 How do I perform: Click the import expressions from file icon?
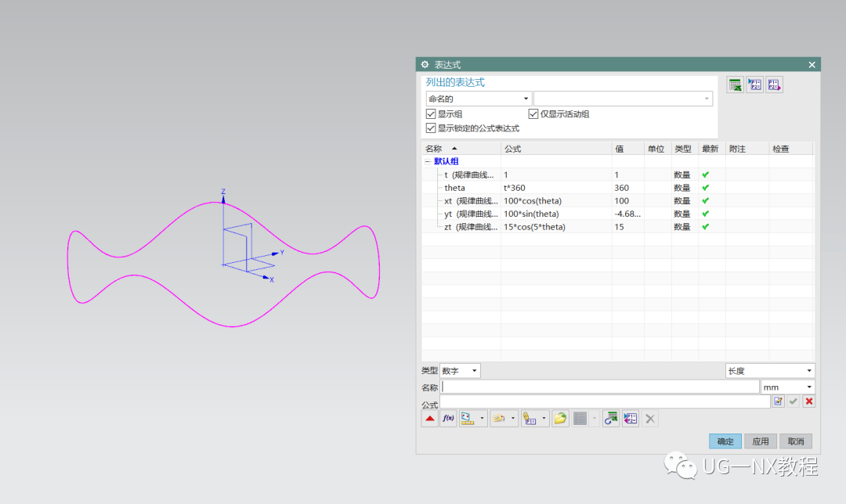click(755, 85)
